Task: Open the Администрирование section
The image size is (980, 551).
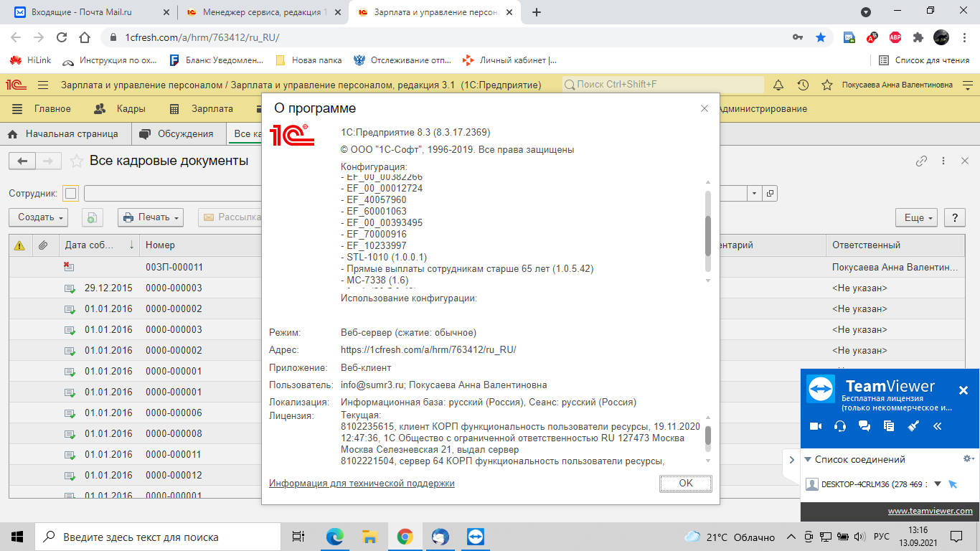Action: click(x=763, y=109)
